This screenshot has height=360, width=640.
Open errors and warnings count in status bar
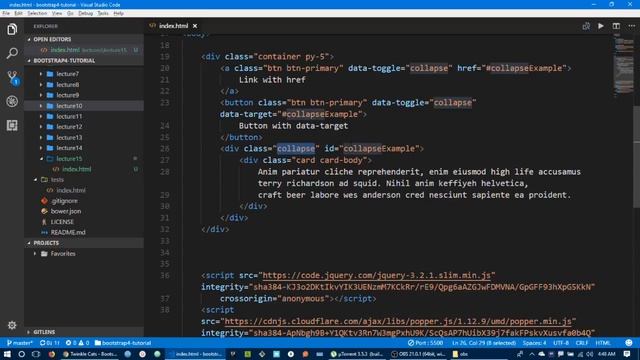[x=78, y=343]
